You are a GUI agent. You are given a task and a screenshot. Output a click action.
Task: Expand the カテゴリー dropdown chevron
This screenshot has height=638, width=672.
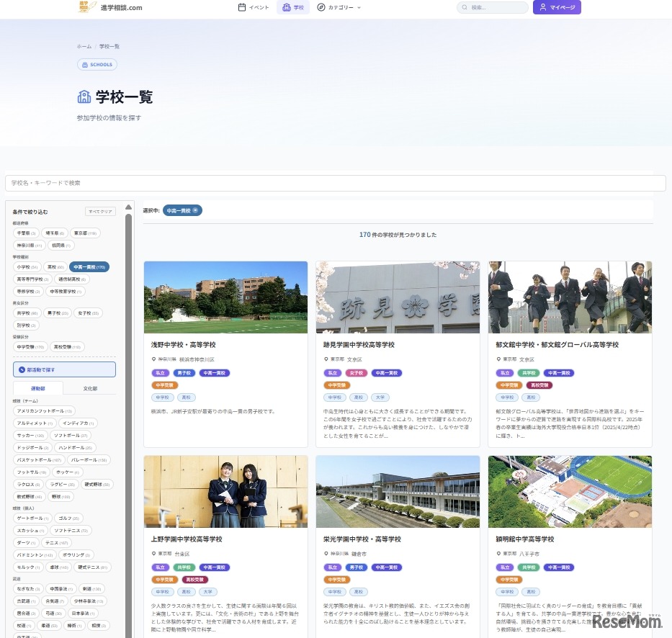pos(359,8)
